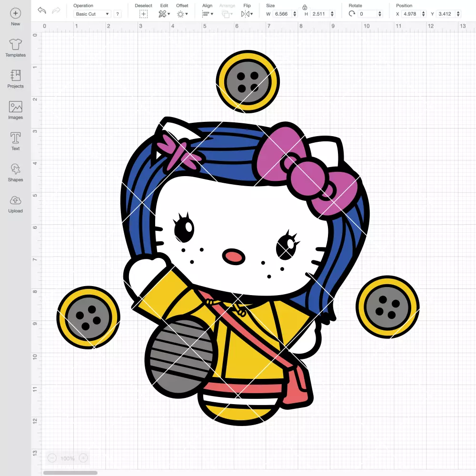Redo the last action
The width and height of the screenshot is (476, 476).
coord(56,10)
